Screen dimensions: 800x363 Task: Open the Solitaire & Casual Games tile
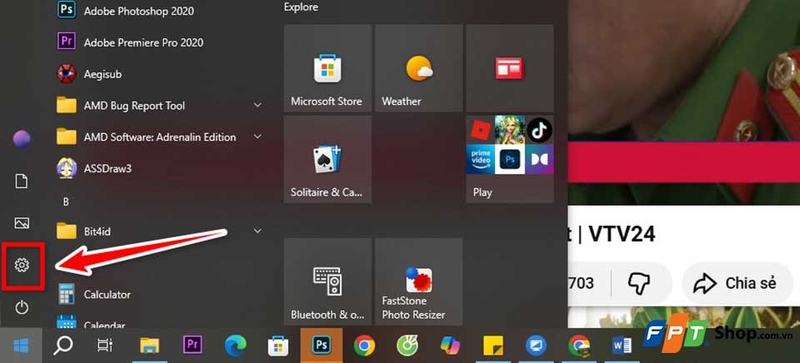[x=328, y=159]
